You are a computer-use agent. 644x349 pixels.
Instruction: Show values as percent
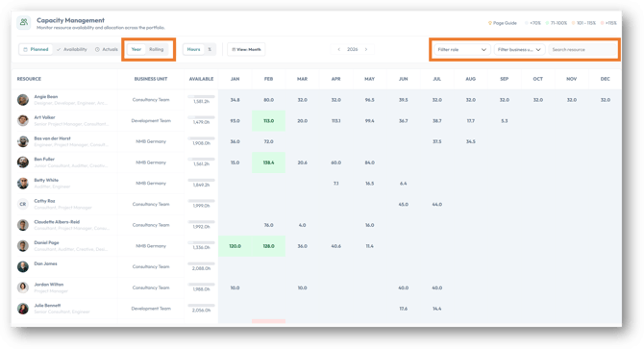click(x=210, y=49)
